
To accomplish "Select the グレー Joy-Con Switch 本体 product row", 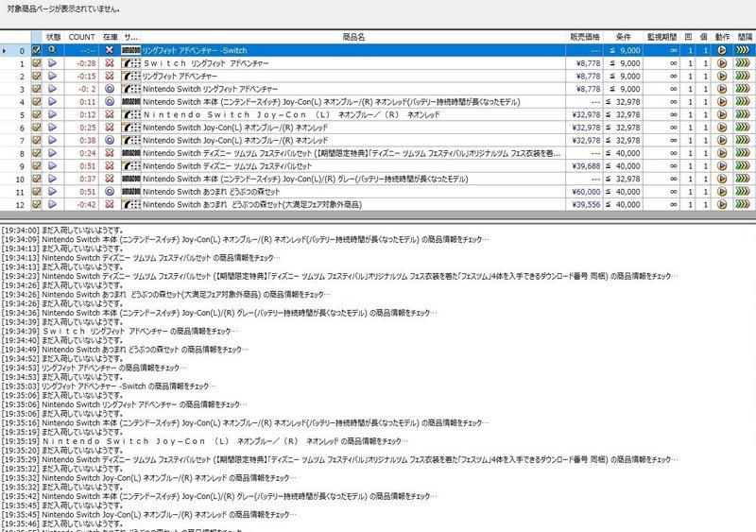I will coord(305,179).
